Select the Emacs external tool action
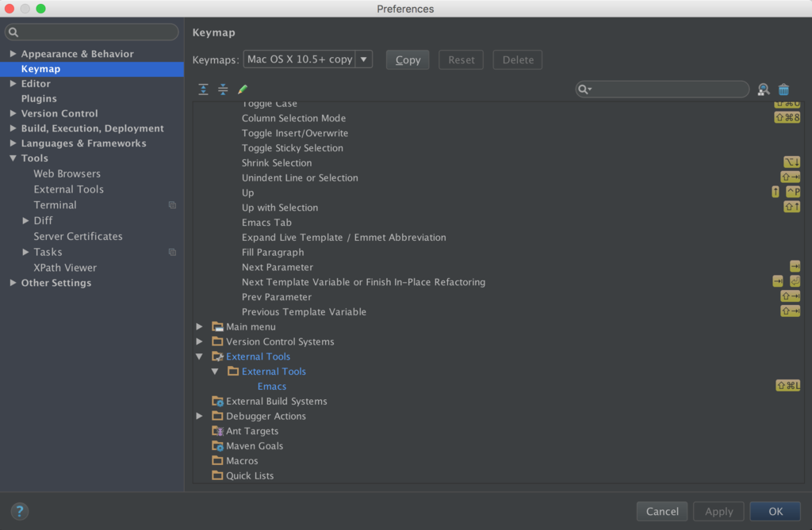The width and height of the screenshot is (812, 530). click(x=272, y=386)
